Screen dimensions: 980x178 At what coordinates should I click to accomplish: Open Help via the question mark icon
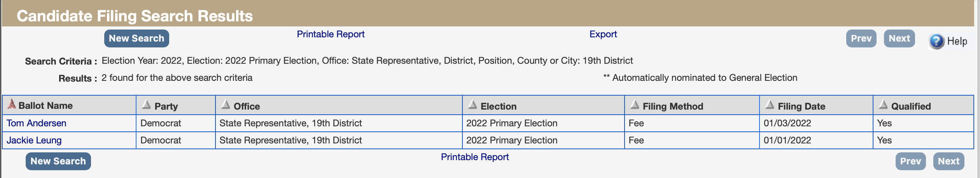tap(936, 41)
